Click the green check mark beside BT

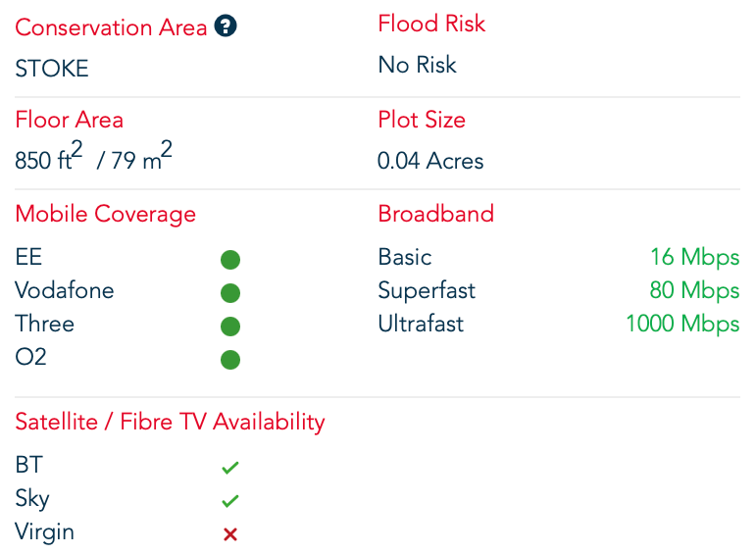[230, 467]
